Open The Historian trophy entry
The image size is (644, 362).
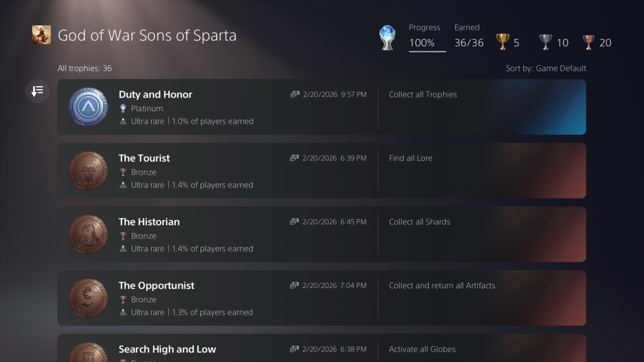149,222
